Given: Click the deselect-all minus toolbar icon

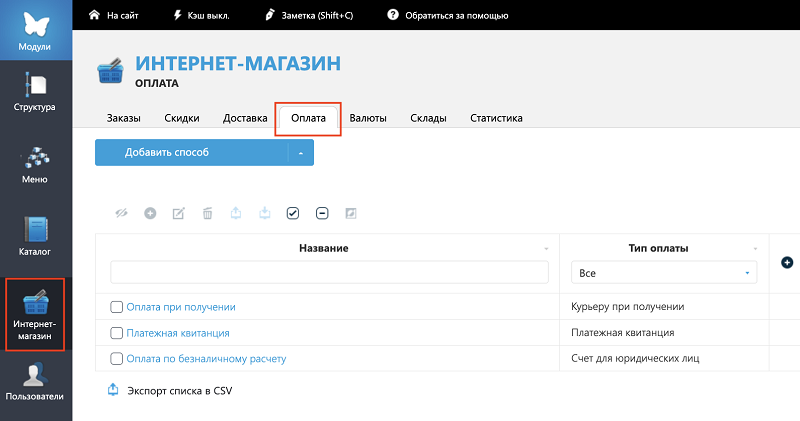Looking at the screenshot, I should point(322,213).
